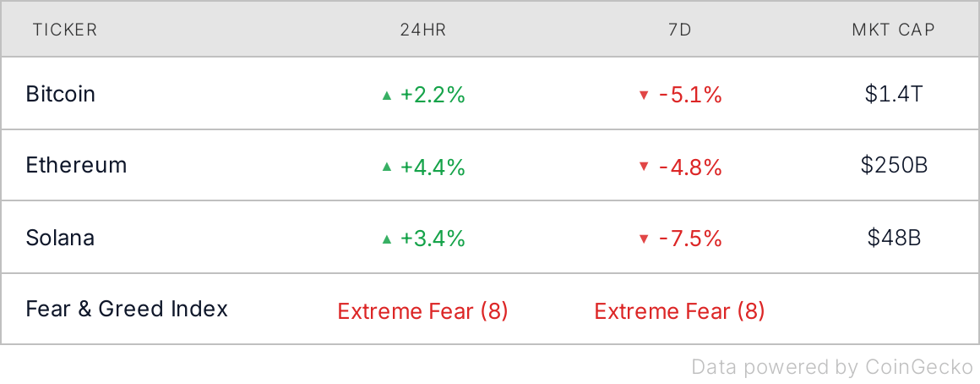The width and height of the screenshot is (980, 384).
Task: Click the Fear & Greed Index label
Action: point(127,309)
